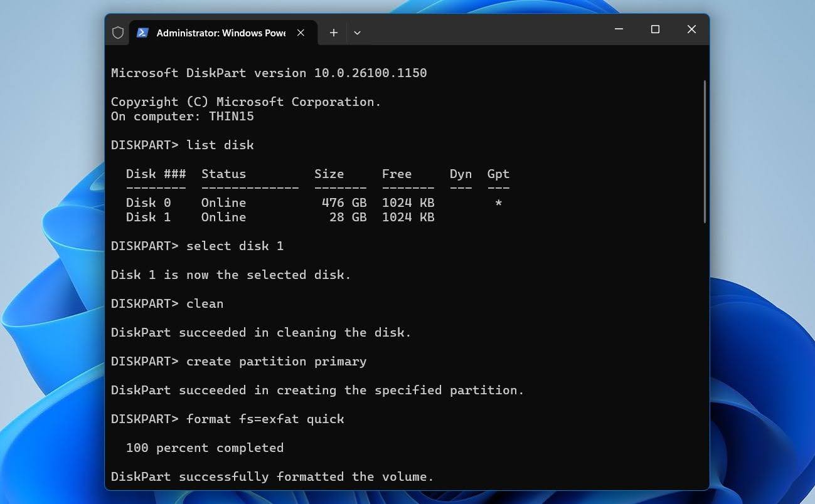
Task: Click the "Disk ###" column header
Action: (x=156, y=174)
